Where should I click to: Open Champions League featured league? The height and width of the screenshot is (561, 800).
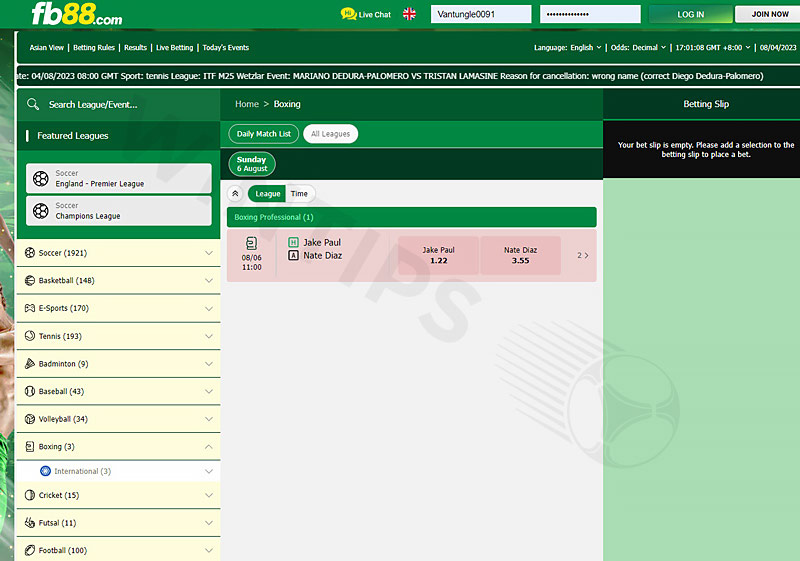click(x=119, y=211)
